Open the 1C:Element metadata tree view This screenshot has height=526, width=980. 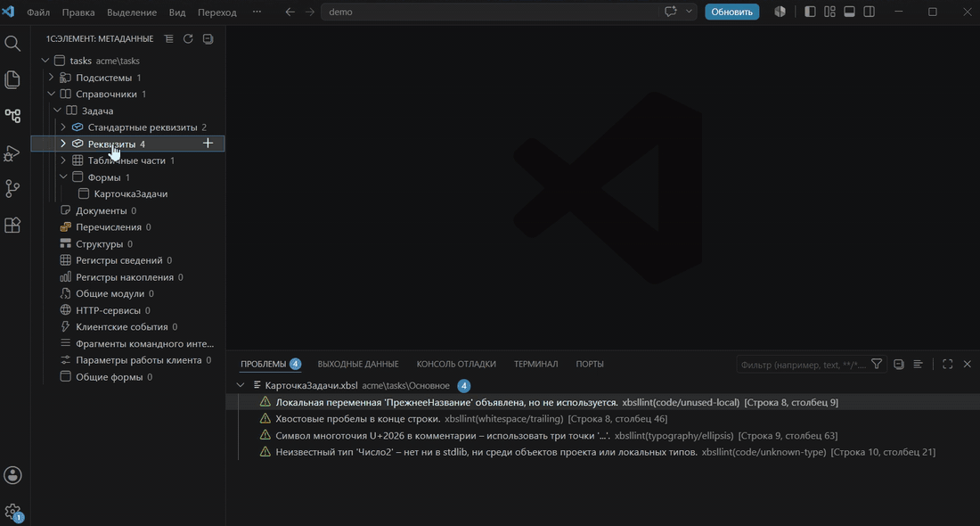12,116
